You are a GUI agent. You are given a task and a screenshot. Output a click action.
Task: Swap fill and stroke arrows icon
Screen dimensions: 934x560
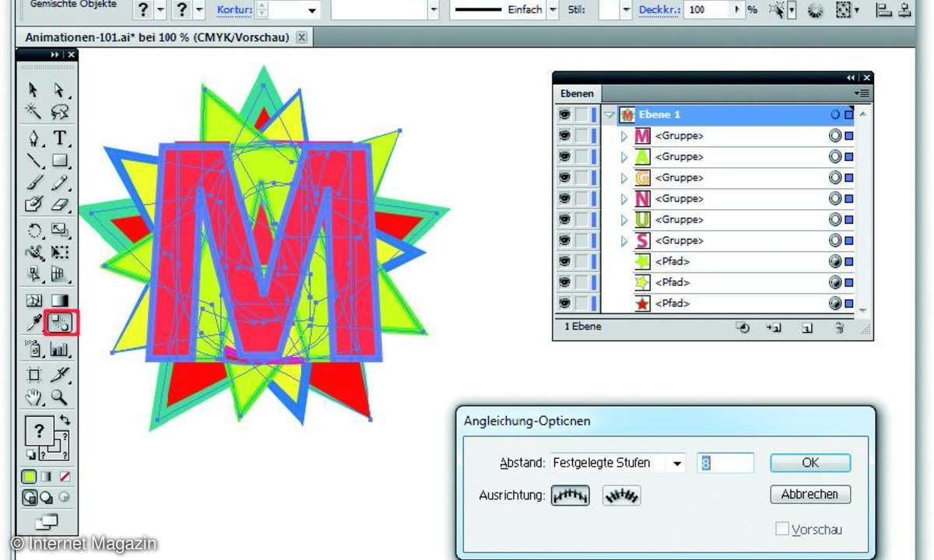[x=65, y=421]
